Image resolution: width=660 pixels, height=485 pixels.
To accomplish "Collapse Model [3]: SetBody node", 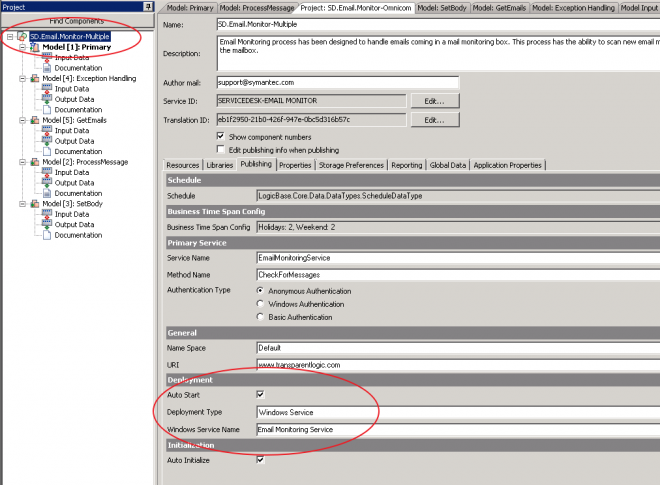I will tap(23, 204).
